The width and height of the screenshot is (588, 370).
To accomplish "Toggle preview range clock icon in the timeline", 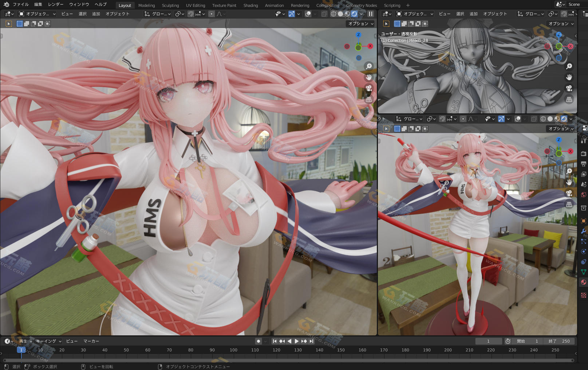I will coord(508,341).
